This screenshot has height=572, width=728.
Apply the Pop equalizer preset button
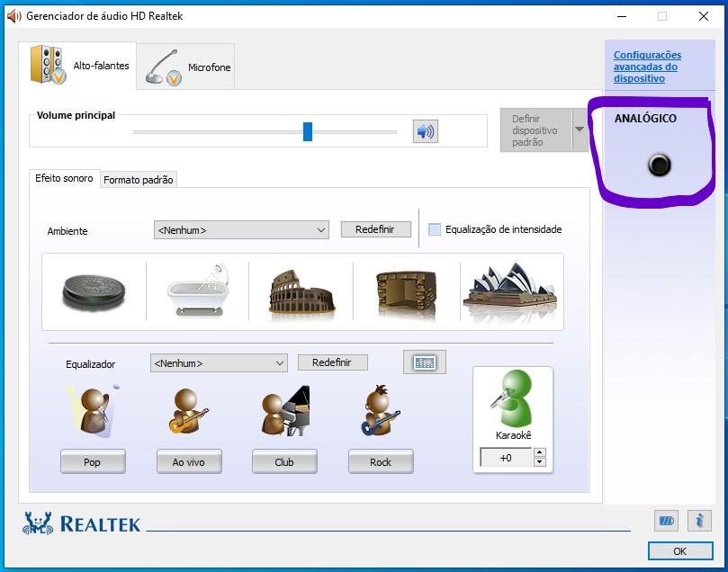[x=93, y=461]
